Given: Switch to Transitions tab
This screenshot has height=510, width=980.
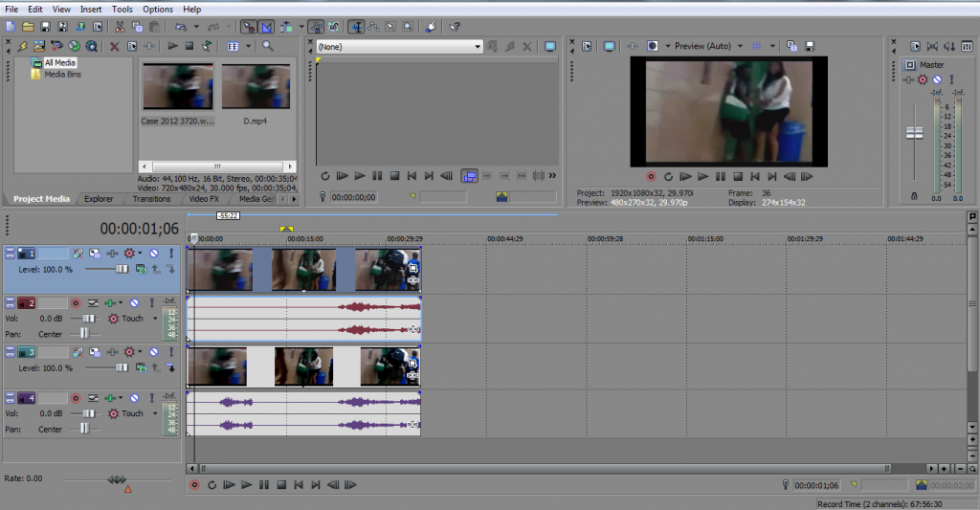Looking at the screenshot, I should click(151, 199).
